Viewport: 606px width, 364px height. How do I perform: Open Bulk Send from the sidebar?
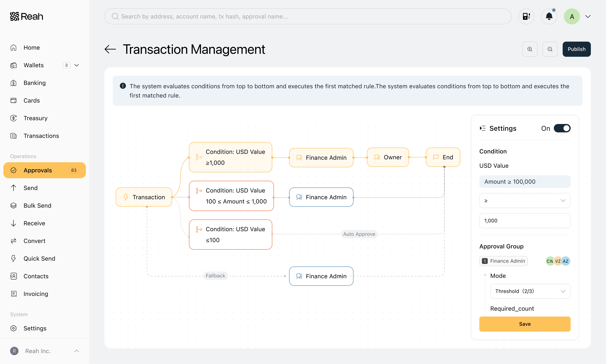pyautogui.click(x=37, y=206)
